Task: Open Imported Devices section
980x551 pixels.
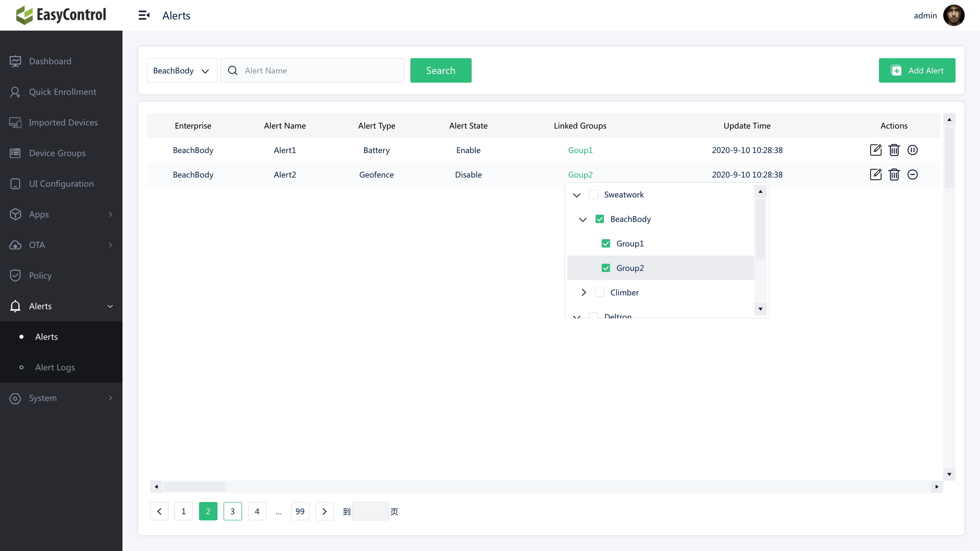Action: 63,122
